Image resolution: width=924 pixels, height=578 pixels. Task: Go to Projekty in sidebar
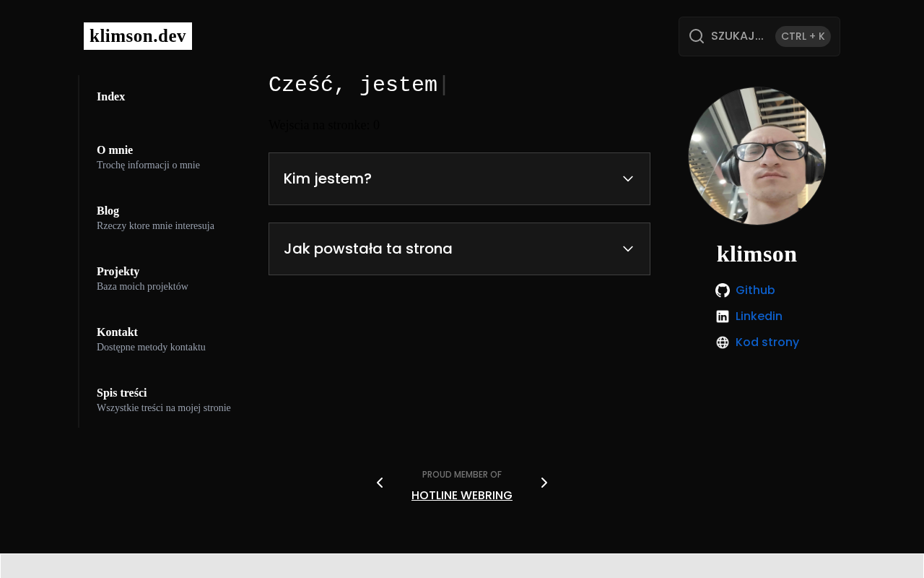118,272
